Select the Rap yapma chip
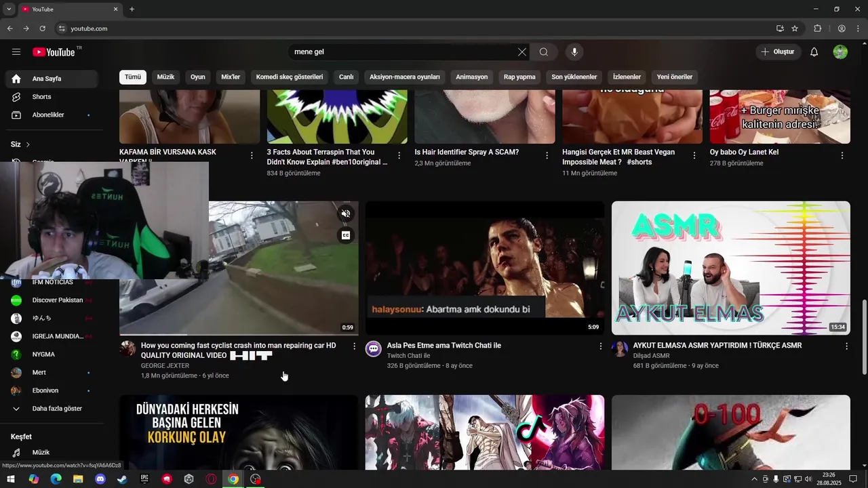 [x=519, y=77]
